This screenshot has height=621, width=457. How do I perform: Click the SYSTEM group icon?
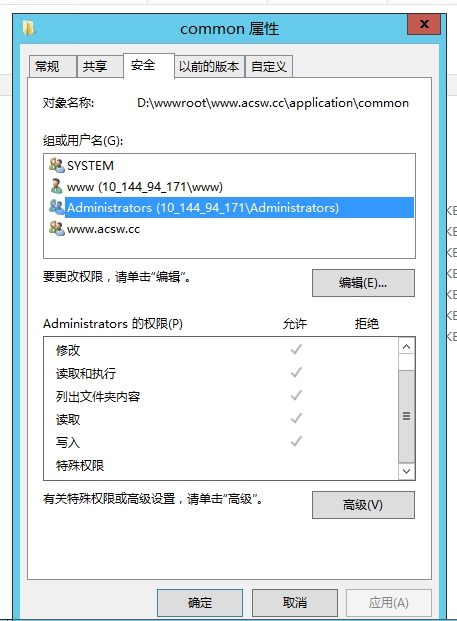point(57,165)
